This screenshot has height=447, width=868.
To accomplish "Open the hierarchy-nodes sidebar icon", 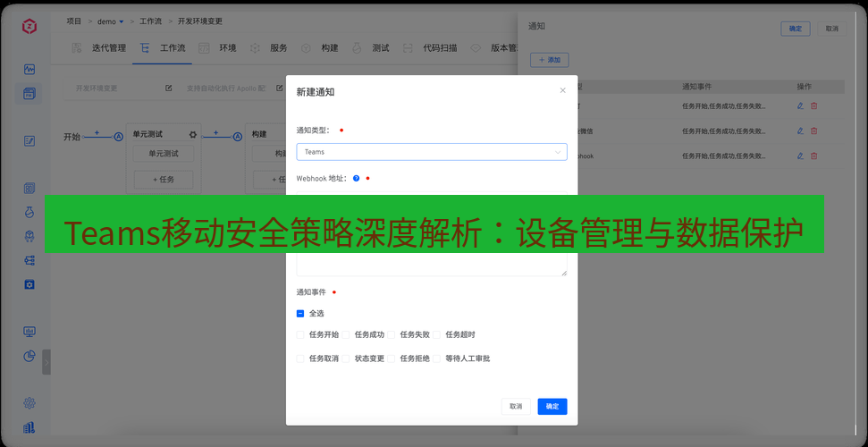I will (29, 260).
